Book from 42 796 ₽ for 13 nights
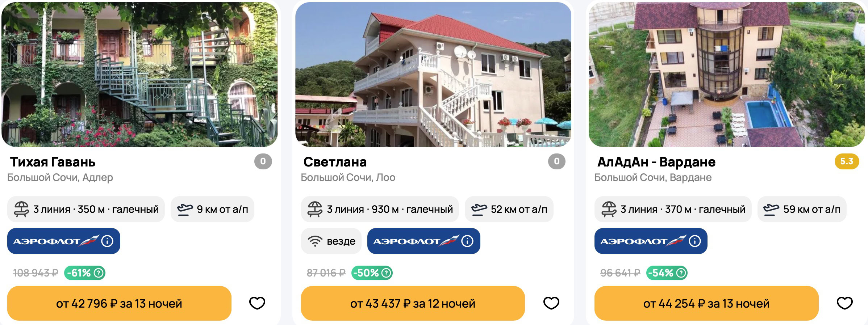This screenshot has height=325, width=868. tap(119, 303)
